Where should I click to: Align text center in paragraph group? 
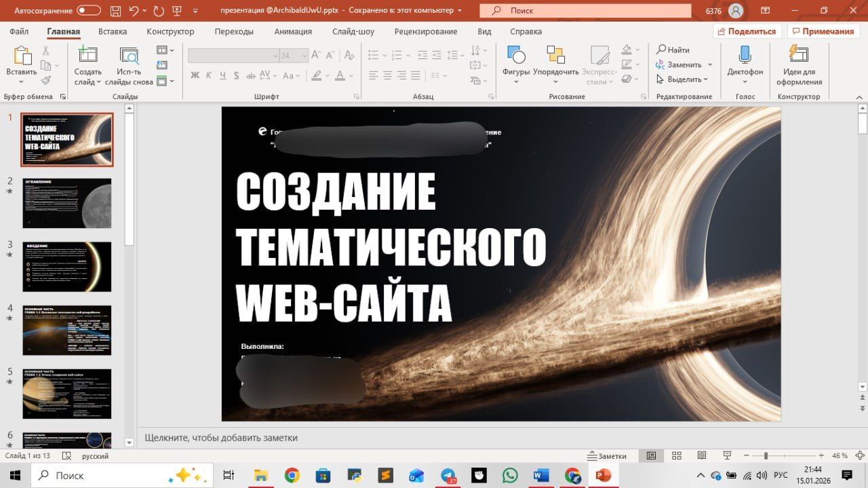(x=387, y=75)
